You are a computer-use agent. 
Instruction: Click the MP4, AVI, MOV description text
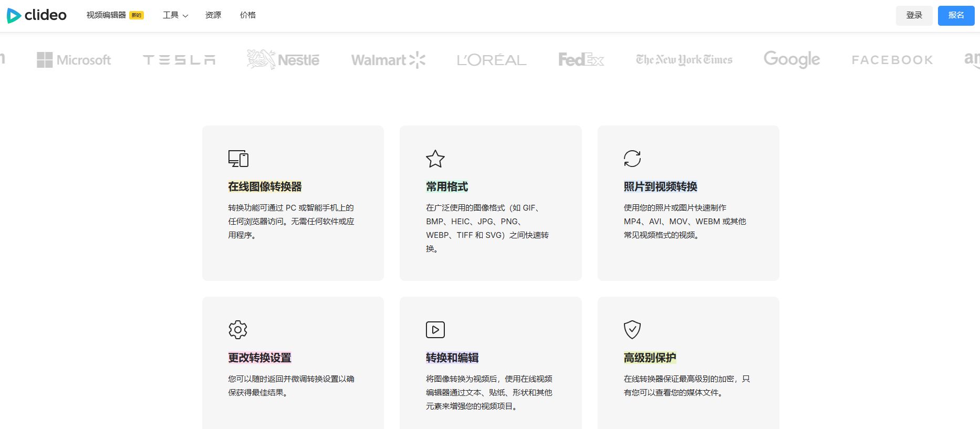tap(685, 222)
